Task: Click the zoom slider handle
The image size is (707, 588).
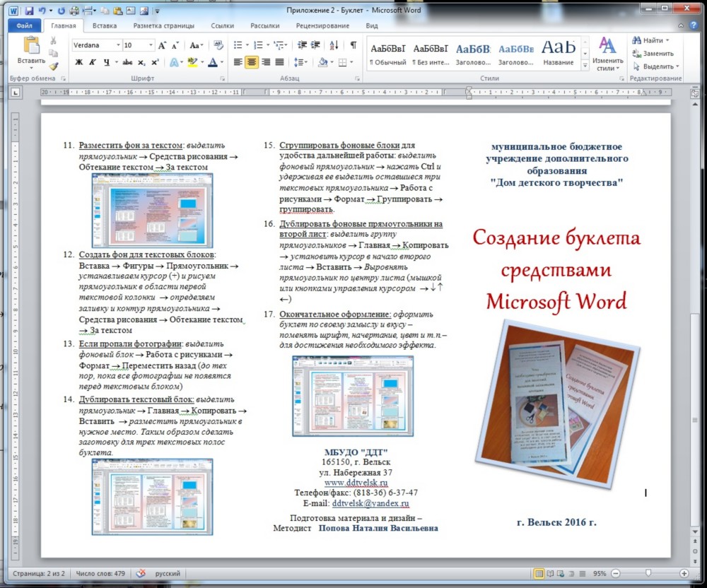Action: pyautogui.click(x=648, y=573)
